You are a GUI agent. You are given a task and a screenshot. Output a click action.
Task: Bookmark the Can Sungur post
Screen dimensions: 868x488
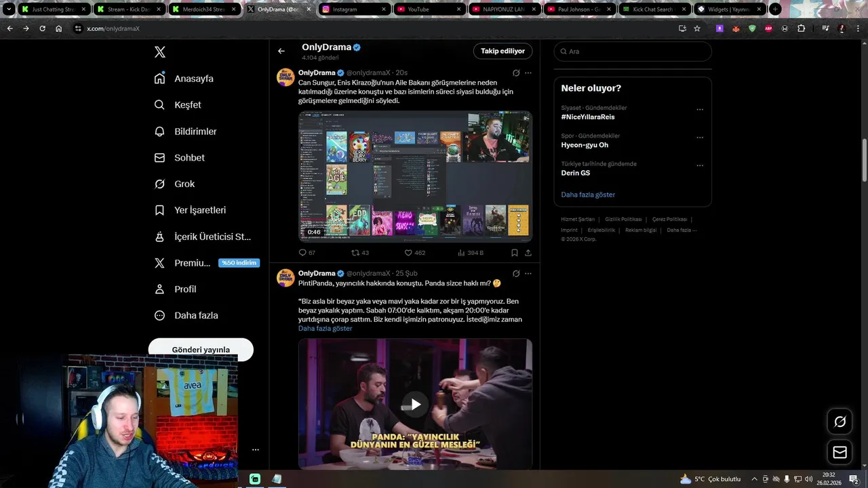point(515,253)
